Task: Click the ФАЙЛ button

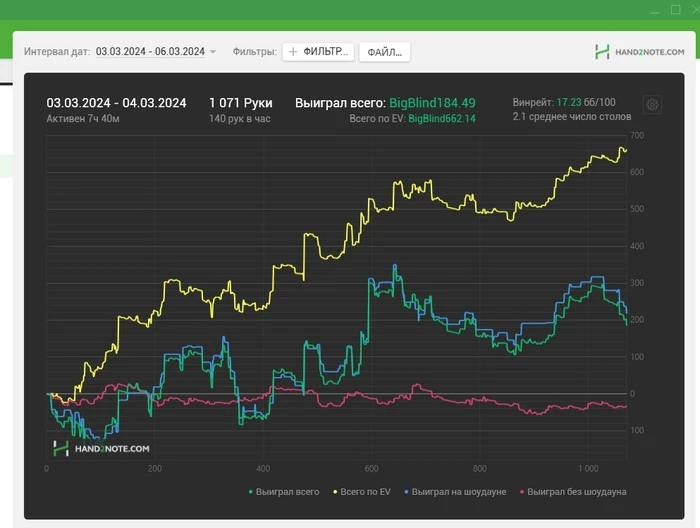Action: tap(384, 52)
